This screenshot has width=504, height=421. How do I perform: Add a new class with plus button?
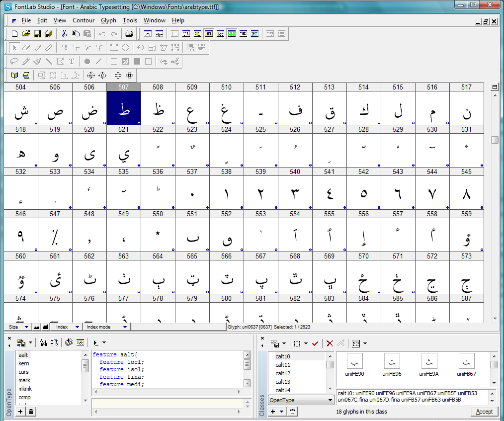click(273, 412)
